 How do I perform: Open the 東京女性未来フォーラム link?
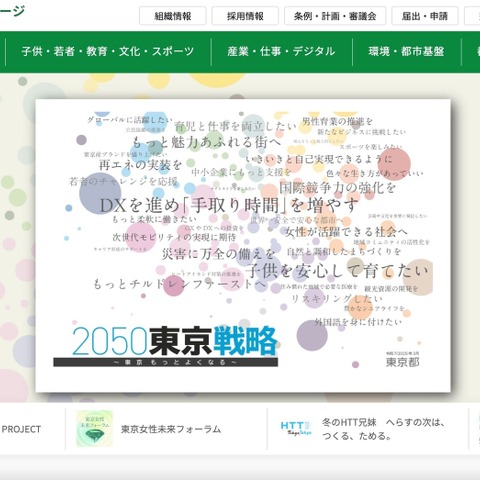pos(171,429)
